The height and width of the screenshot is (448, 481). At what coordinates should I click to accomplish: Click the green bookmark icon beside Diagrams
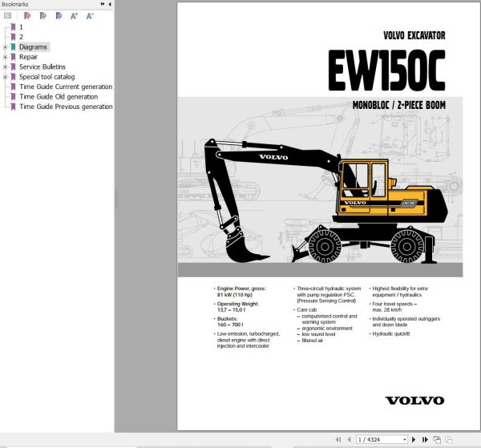tap(13, 47)
